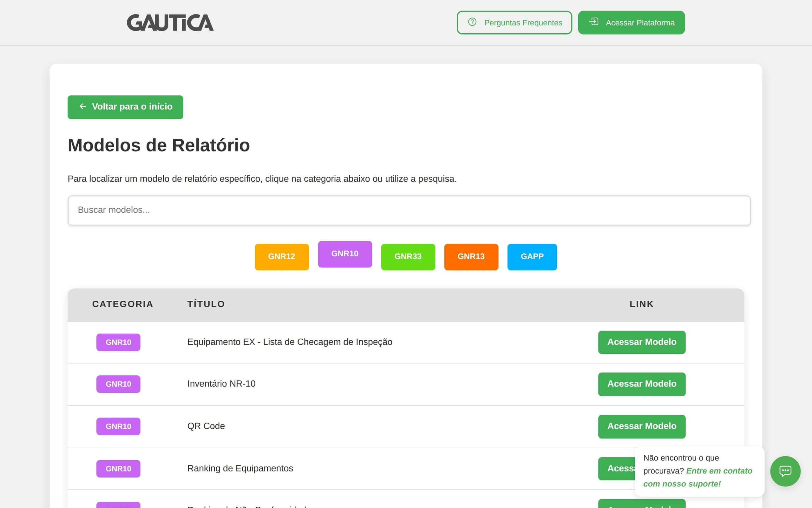
Task: Click the back arrow icon in Voltar button
Action: point(82,106)
